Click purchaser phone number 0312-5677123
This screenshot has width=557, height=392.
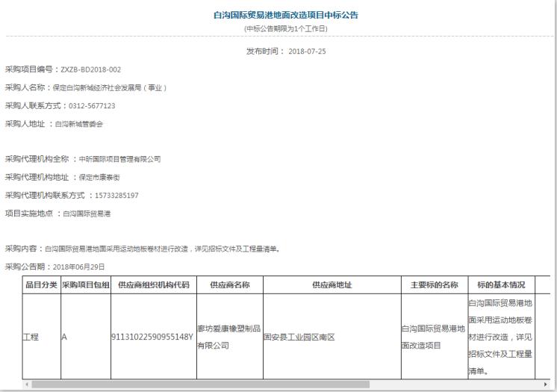(x=91, y=105)
